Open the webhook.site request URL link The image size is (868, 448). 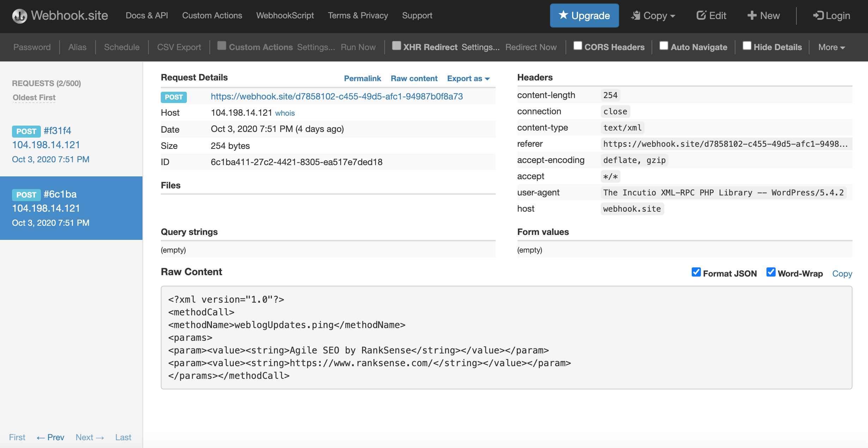coord(337,96)
